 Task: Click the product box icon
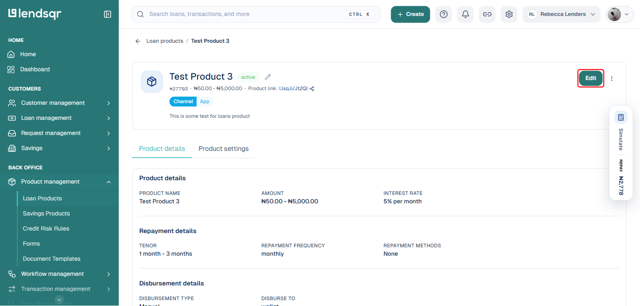(x=152, y=82)
